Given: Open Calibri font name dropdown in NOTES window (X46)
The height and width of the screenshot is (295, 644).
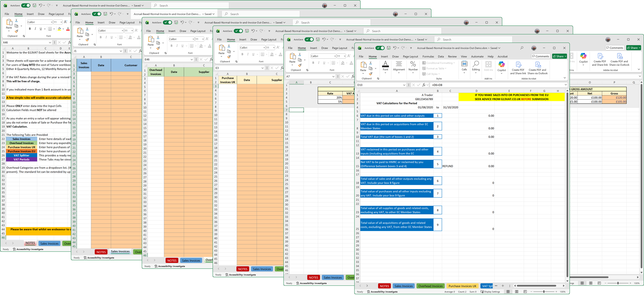Looking at the screenshot, I should point(52,22).
